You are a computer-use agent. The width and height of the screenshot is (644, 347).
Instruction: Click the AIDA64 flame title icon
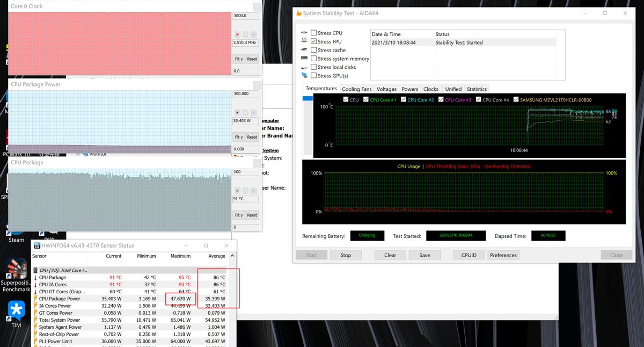(x=299, y=13)
